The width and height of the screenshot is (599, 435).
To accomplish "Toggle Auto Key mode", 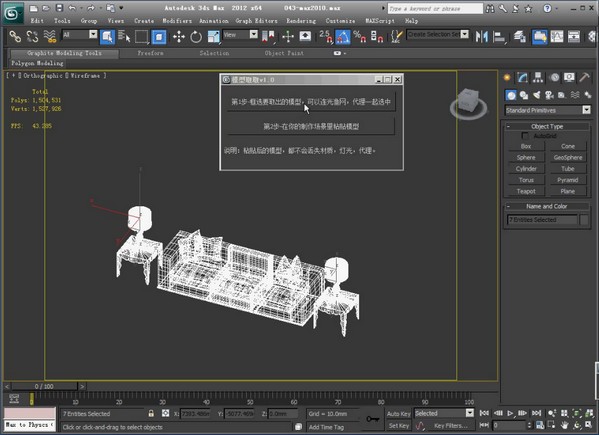I will tap(398, 414).
